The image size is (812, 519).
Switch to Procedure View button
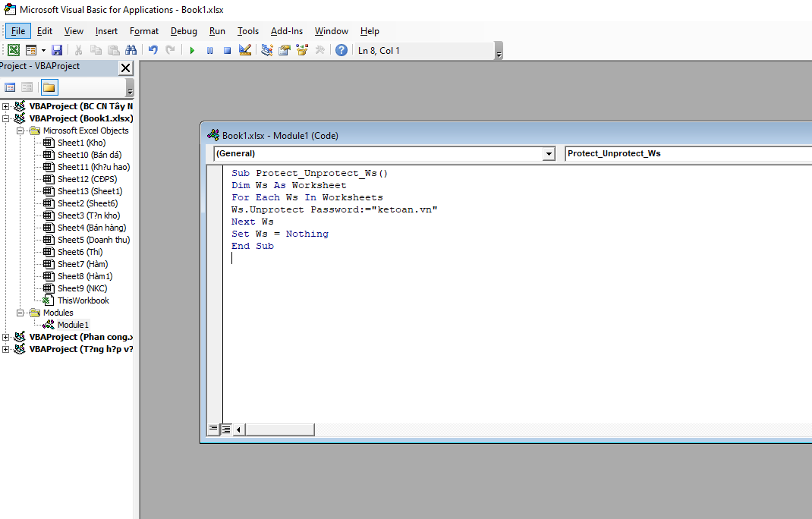(x=213, y=429)
